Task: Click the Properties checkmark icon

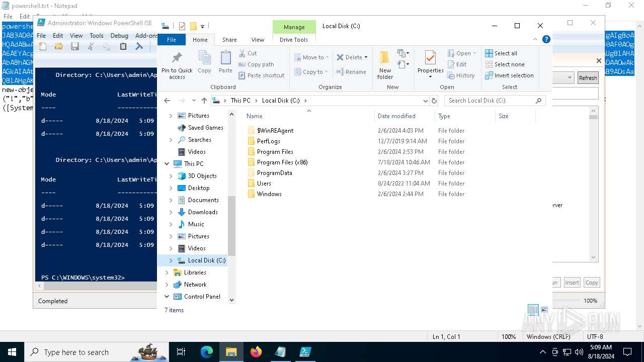Action: coord(430,58)
